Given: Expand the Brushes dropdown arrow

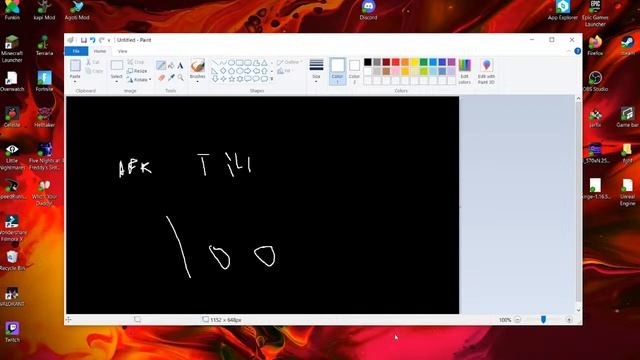Looking at the screenshot, I should tap(198, 82).
